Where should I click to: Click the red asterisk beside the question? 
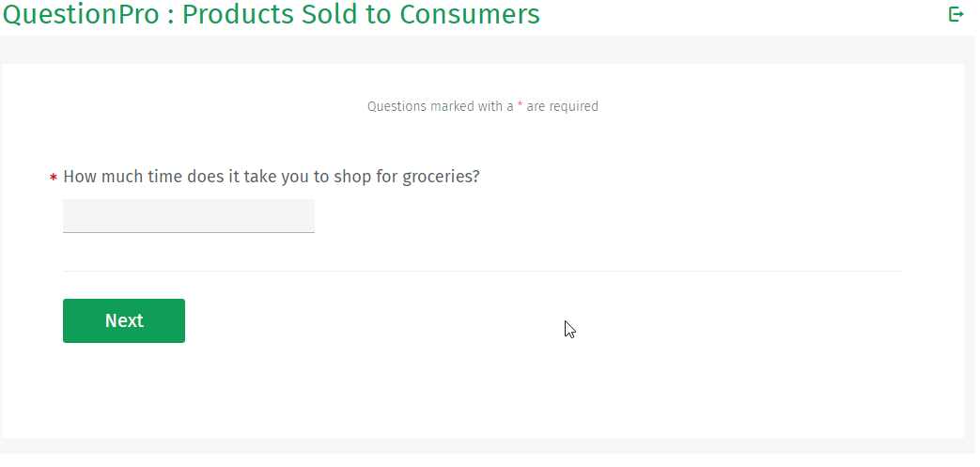pos(54,178)
